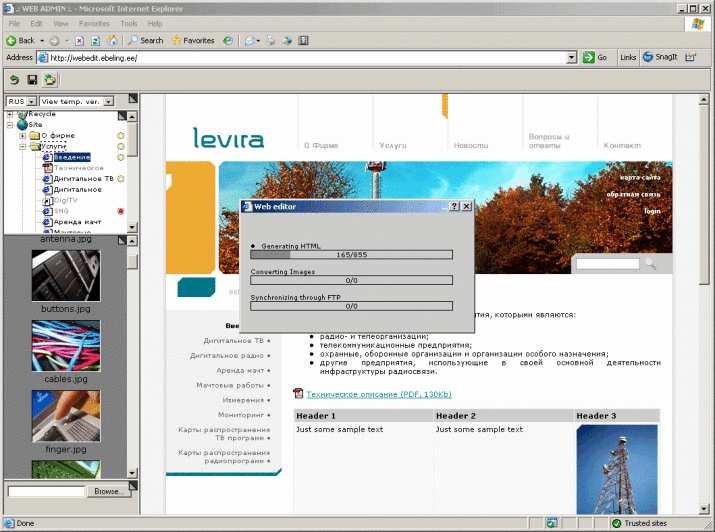Click the Print icon in browser toolbar

coord(271,41)
